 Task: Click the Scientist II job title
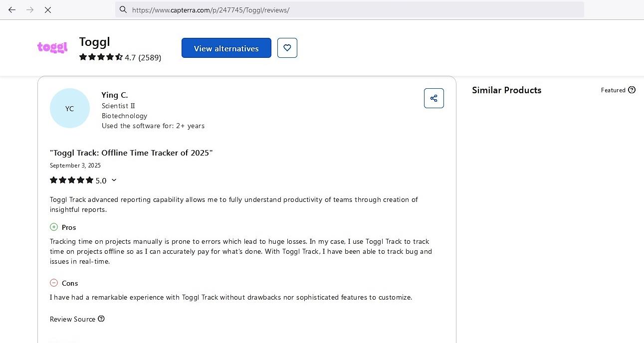[118, 106]
